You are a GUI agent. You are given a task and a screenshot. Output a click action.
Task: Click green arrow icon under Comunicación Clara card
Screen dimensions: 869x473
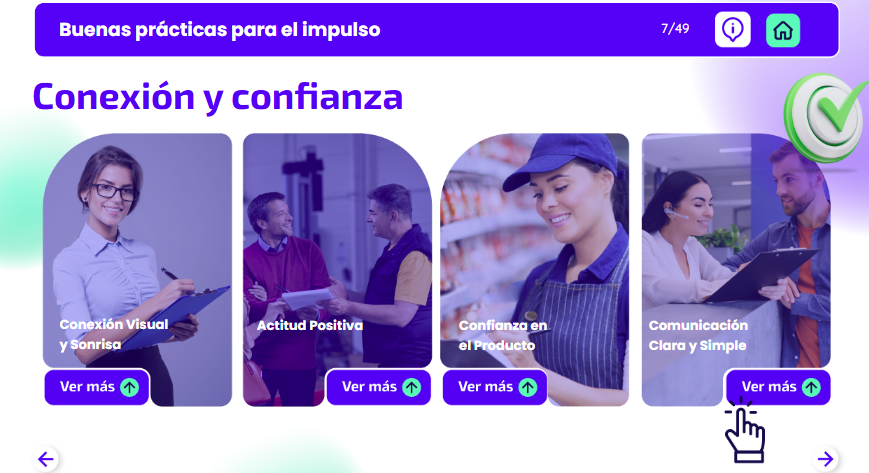click(x=811, y=387)
